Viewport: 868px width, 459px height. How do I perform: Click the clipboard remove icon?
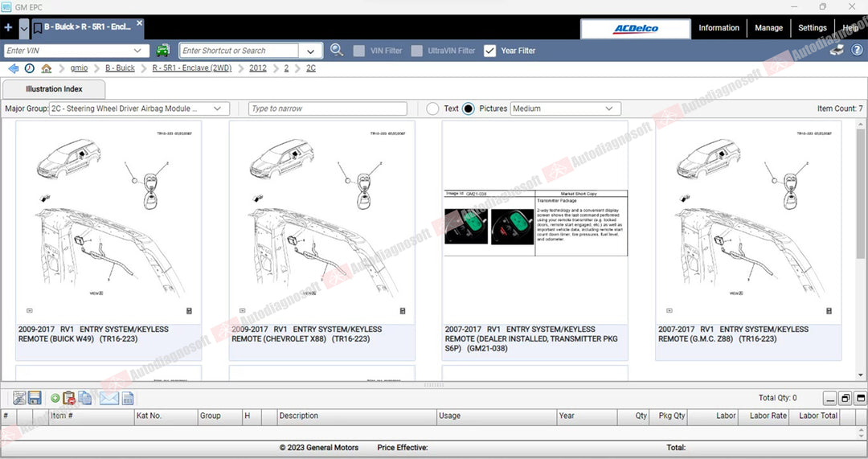point(69,398)
